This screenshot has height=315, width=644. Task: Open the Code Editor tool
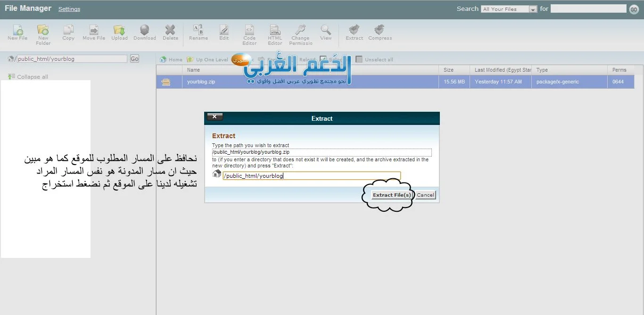[x=249, y=34]
